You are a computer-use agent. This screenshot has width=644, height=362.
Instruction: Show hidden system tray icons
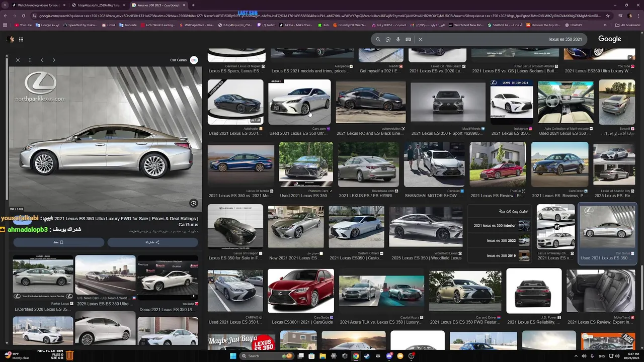click(576, 356)
